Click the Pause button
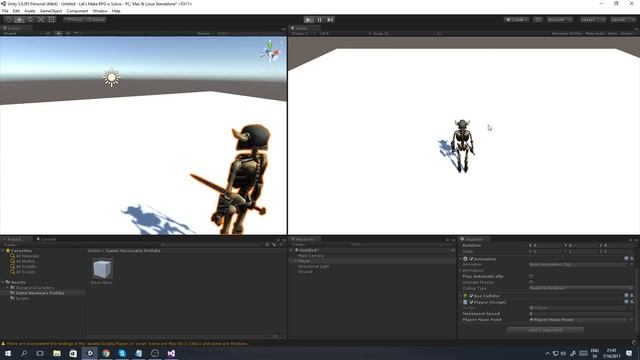 coord(320,20)
